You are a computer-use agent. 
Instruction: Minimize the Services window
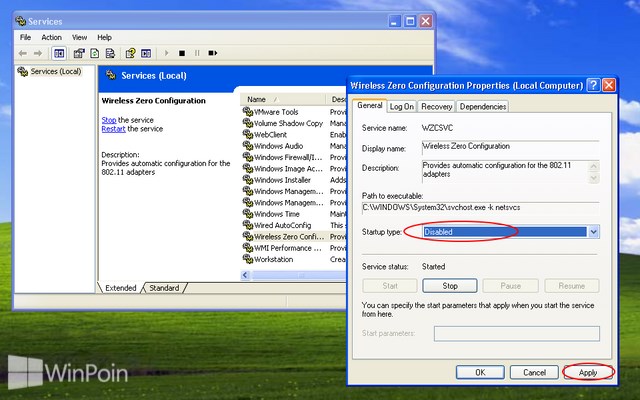pyautogui.click(x=394, y=21)
